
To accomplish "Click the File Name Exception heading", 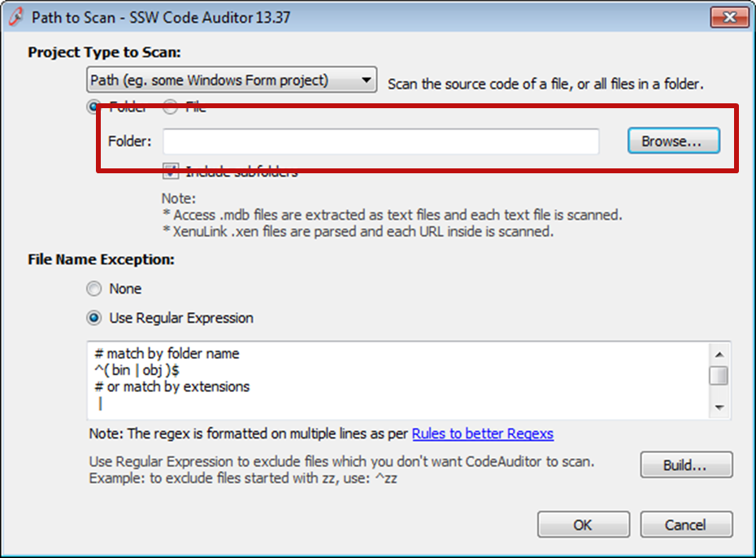I will tap(102, 260).
